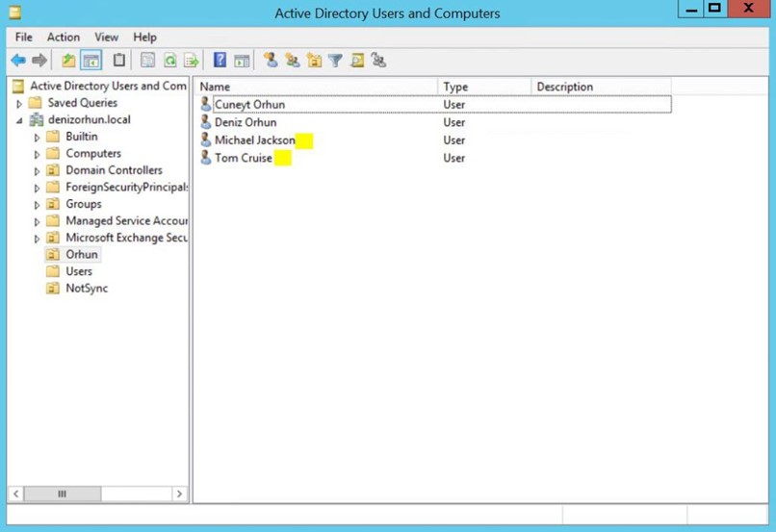
Task: Select the Builtin tree label
Action: pos(82,137)
